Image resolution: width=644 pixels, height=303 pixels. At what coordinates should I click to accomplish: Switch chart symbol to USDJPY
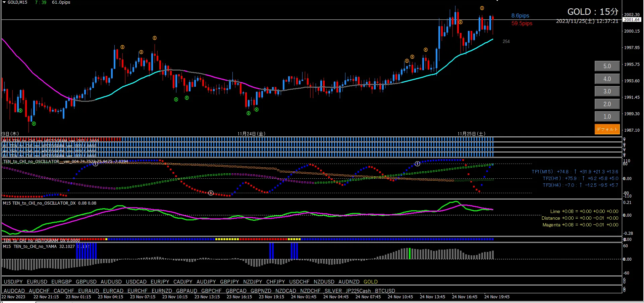coord(13,282)
